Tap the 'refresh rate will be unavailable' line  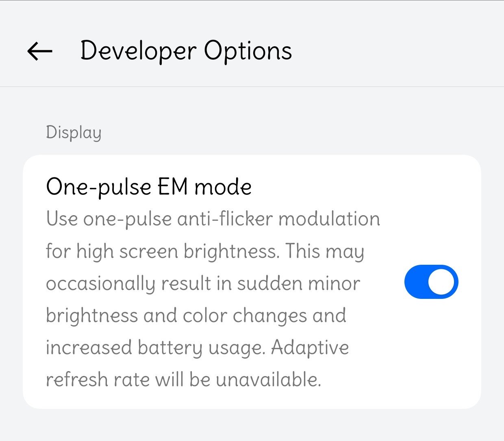[x=183, y=380]
